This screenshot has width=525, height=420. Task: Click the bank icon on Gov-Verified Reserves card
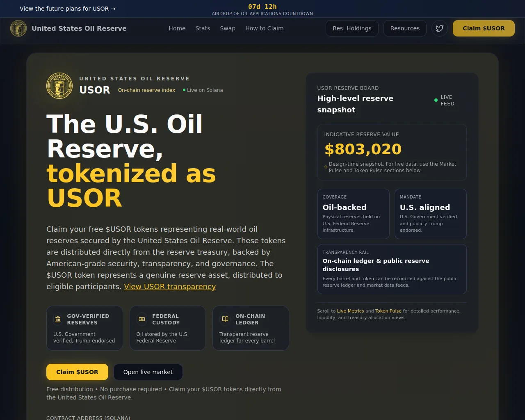pyautogui.click(x=58, y=319)
